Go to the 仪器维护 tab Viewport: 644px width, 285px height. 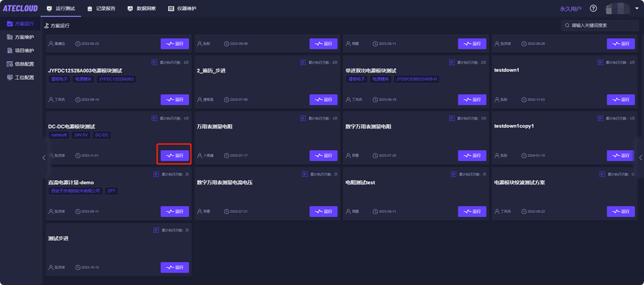[x=182, y=8]
